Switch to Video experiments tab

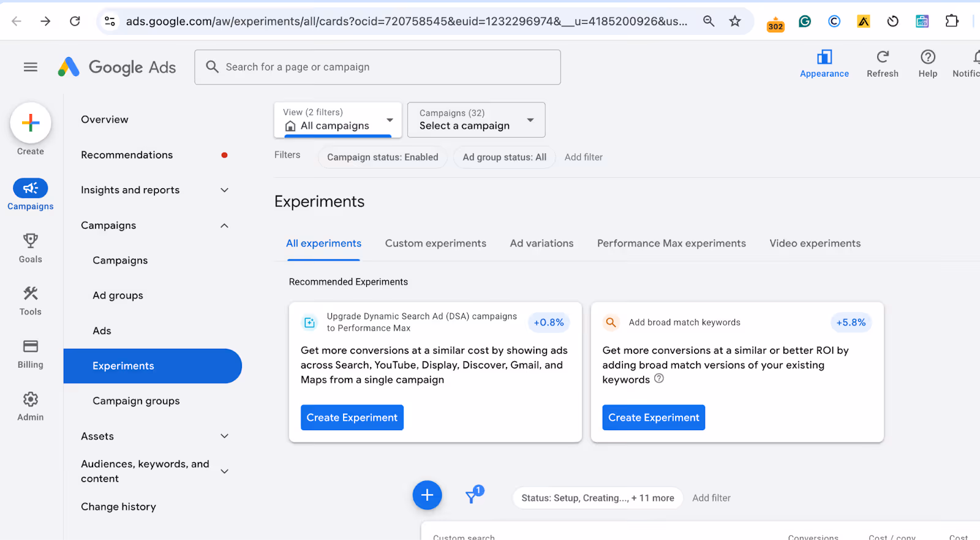[815, 243]
